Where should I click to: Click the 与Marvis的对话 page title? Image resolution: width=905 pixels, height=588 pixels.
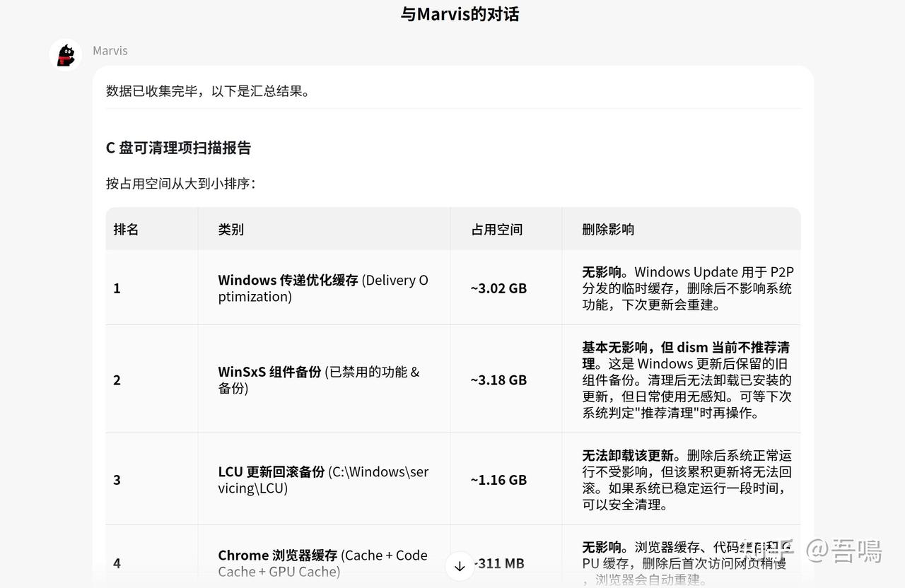460,14
